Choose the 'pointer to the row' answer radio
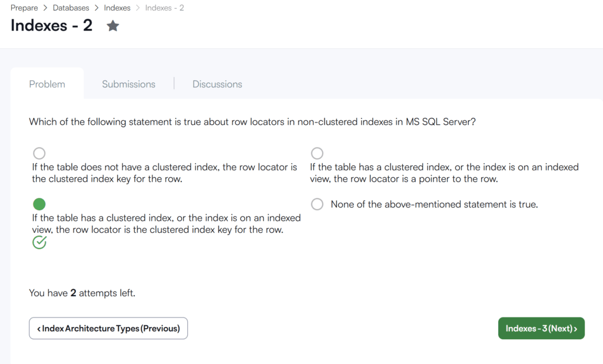Image resolution: width=603 pixels, height=364 pixels. [317, 153]
